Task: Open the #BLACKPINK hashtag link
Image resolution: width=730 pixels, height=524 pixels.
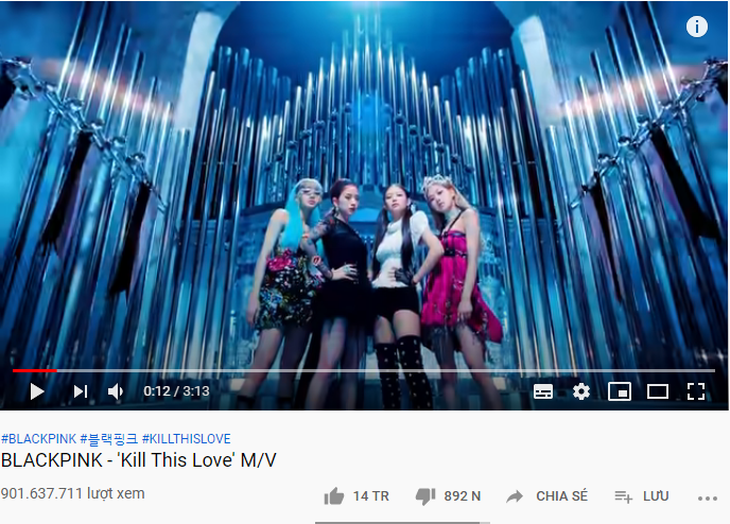Action: click(x=38, y=438)
